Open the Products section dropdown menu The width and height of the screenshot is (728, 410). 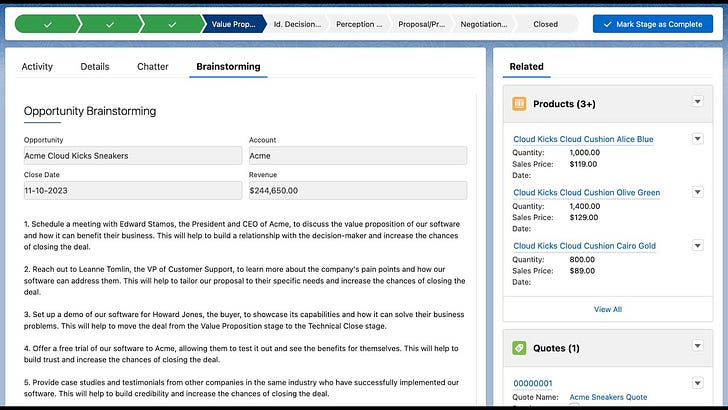click(x=697, y=101)
